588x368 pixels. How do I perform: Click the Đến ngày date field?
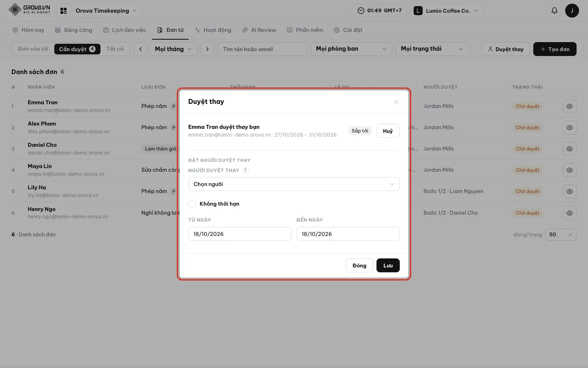348,234
